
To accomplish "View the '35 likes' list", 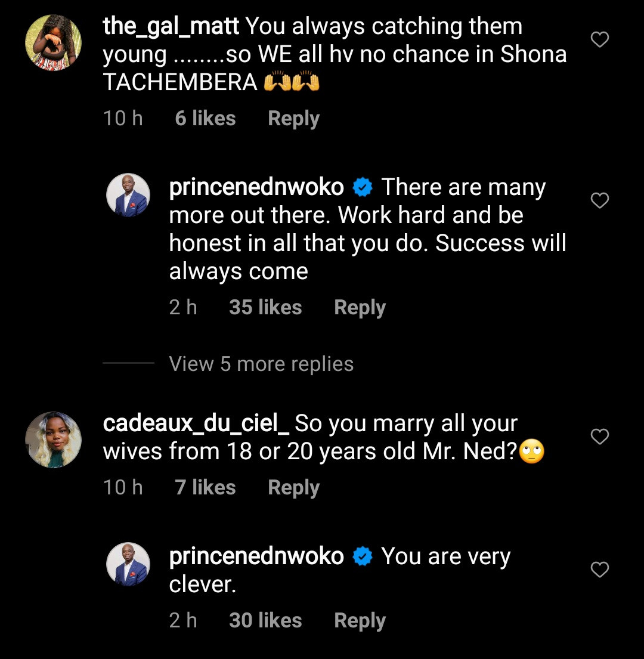I will [265, 308].
